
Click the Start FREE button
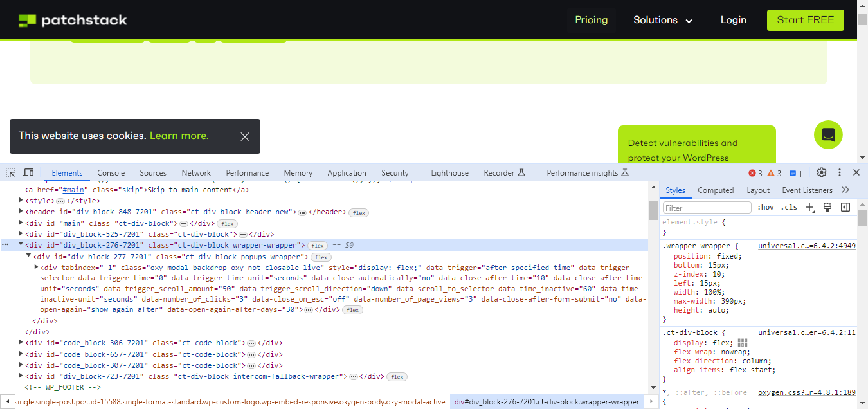(805, 20)
